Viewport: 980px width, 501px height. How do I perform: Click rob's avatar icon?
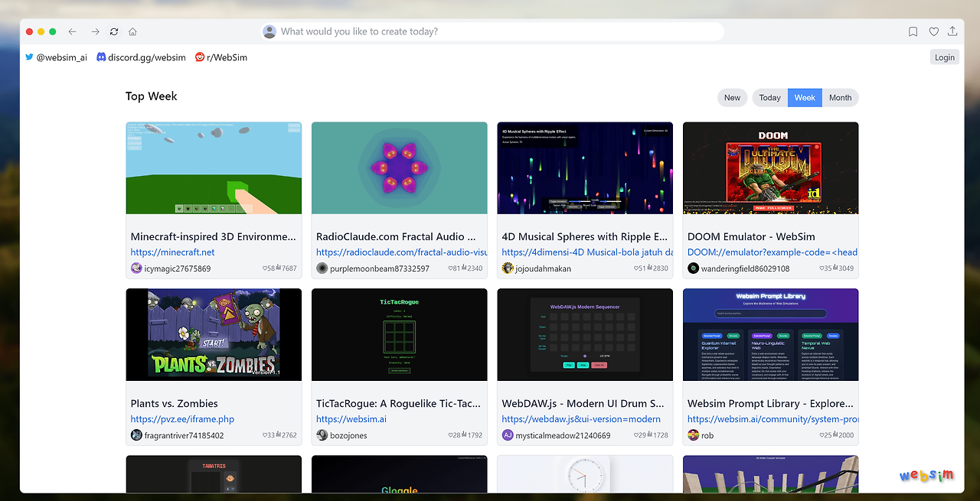694,434
